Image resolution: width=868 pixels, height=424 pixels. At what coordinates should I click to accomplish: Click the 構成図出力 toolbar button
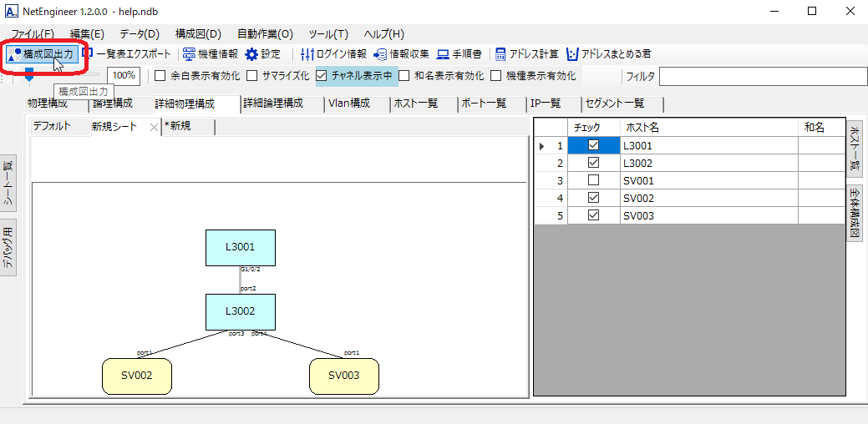pos(43,54)
